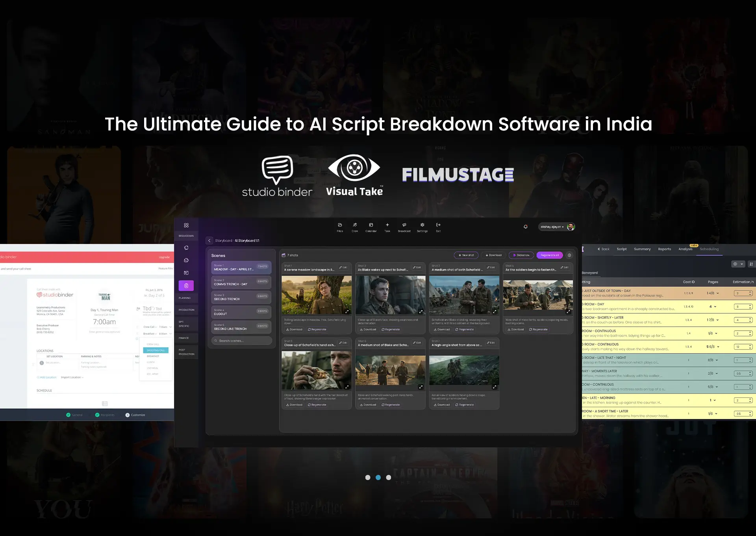Viewport: 756px width, 536px height.
Task: Click the Search scenes input field
Action: coord(241,341)
